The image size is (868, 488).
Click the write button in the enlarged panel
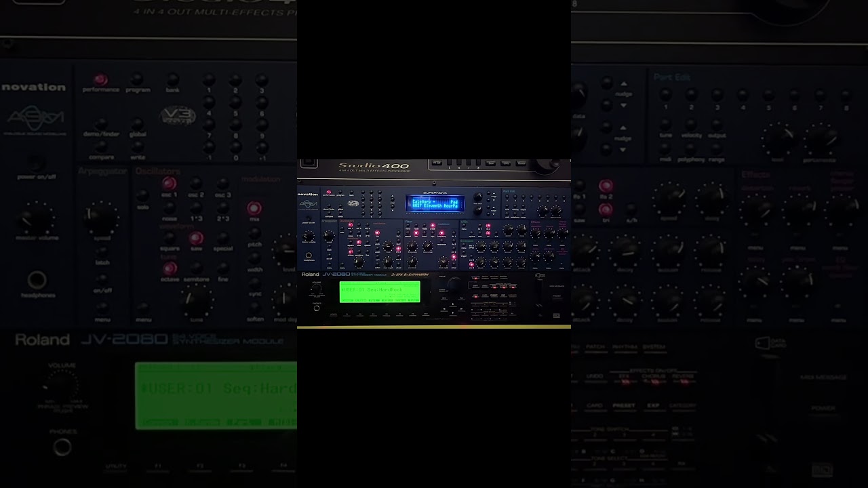[x=138, y=146]
